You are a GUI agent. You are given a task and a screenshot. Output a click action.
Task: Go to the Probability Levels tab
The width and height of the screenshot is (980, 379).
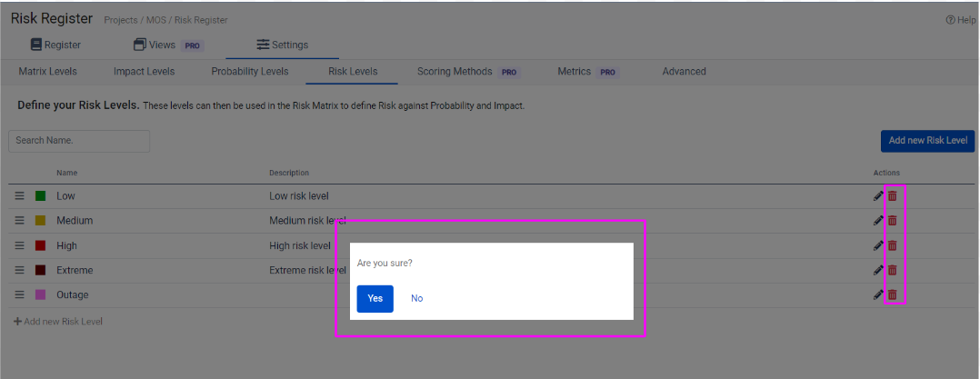click(x=250, y=72)
